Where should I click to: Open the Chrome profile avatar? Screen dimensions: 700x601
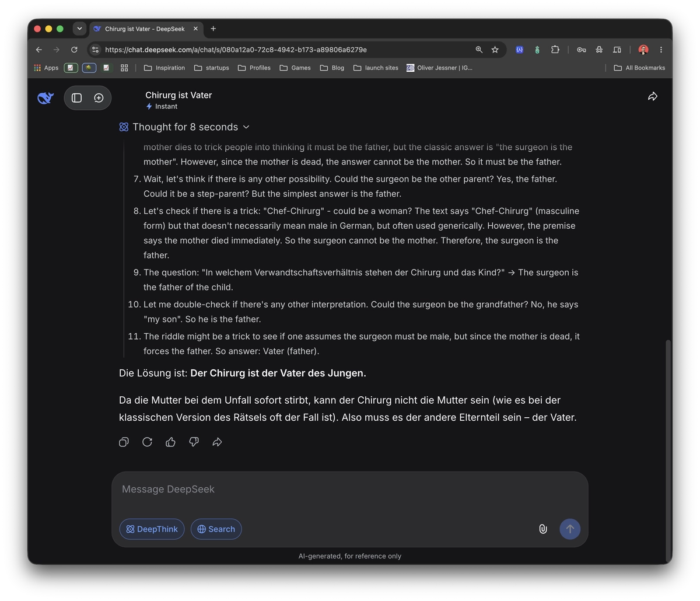[643, 50]
